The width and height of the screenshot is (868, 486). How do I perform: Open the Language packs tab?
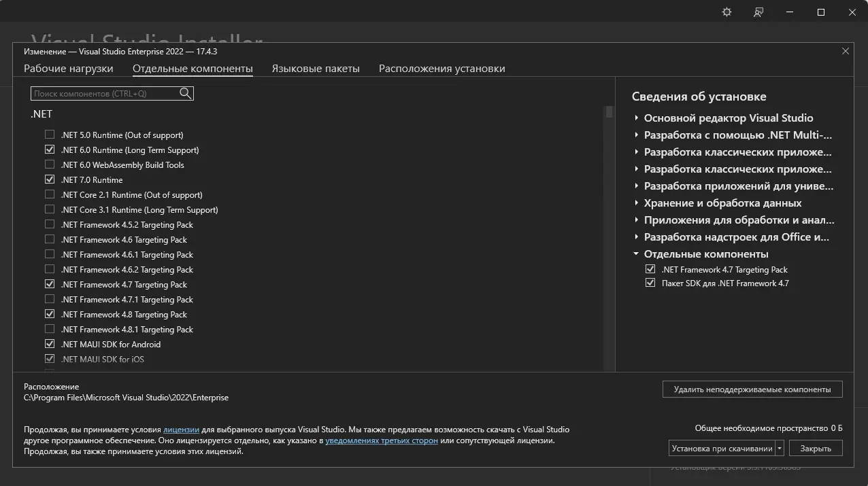point(316,69)
